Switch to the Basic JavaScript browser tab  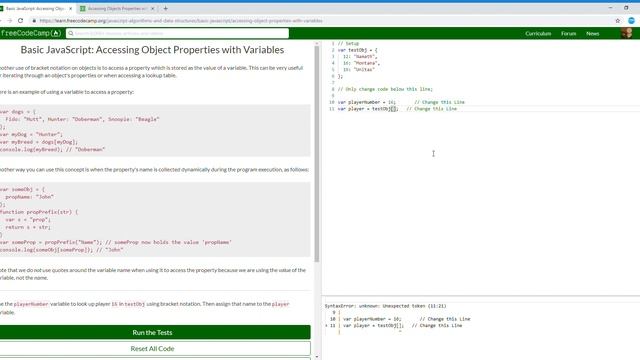[x=35, y=8]
